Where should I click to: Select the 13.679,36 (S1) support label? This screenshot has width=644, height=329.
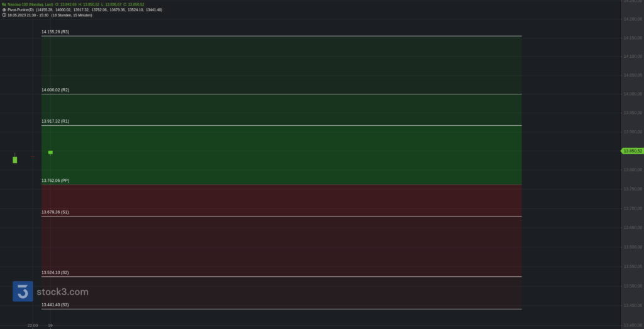(x=55, y=212)
